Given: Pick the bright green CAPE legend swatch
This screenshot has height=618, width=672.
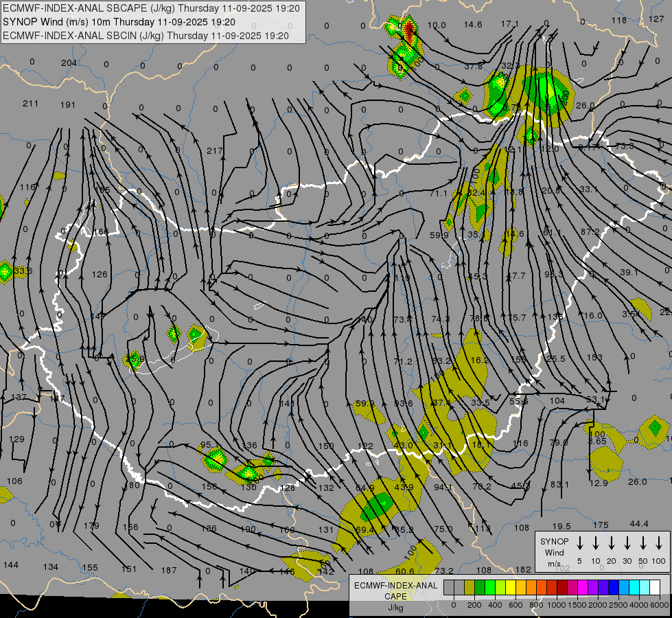Looking at the screenshot, I should 490,588.
